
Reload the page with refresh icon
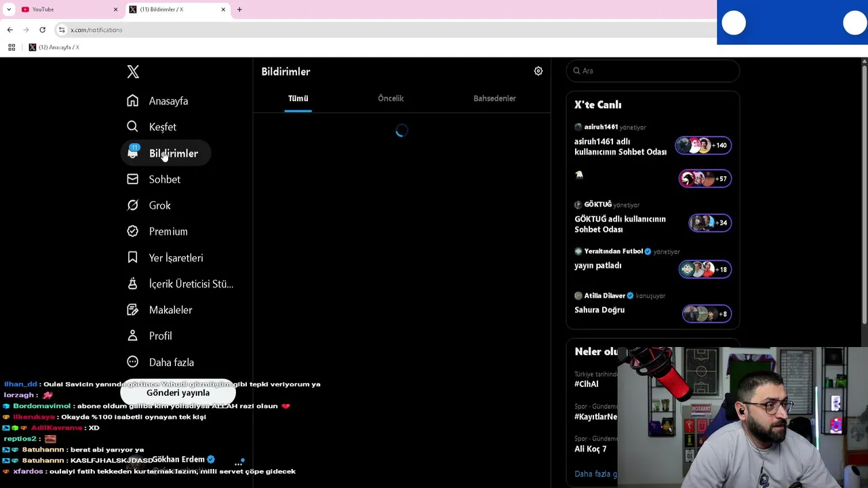point(42,30)
